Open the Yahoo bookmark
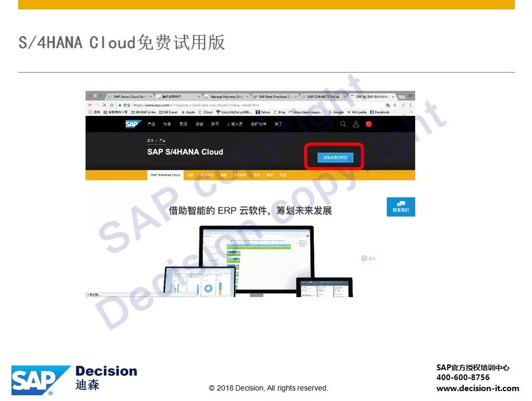The image size is (532, 401). [x=263, y=112]
